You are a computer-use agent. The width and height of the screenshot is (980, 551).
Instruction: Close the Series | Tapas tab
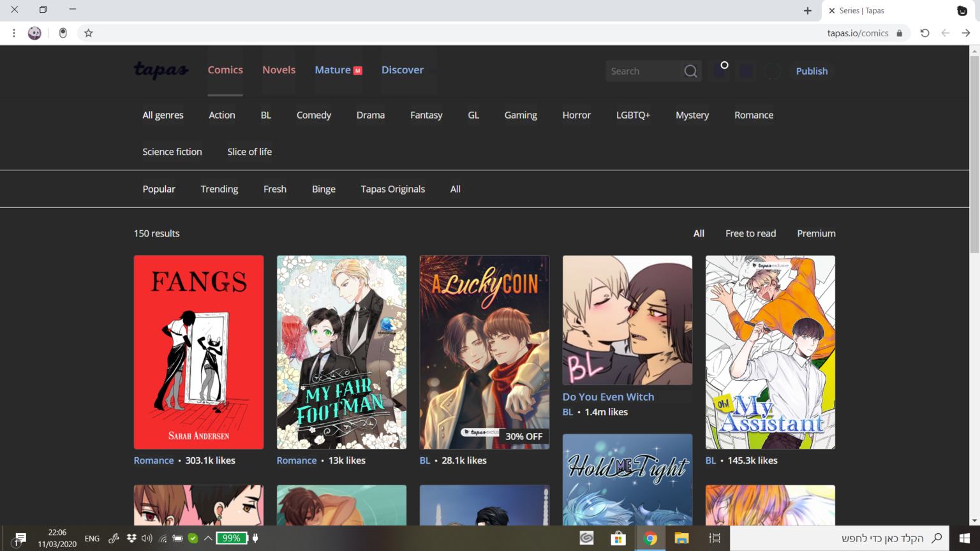click(x=832, y=11)
